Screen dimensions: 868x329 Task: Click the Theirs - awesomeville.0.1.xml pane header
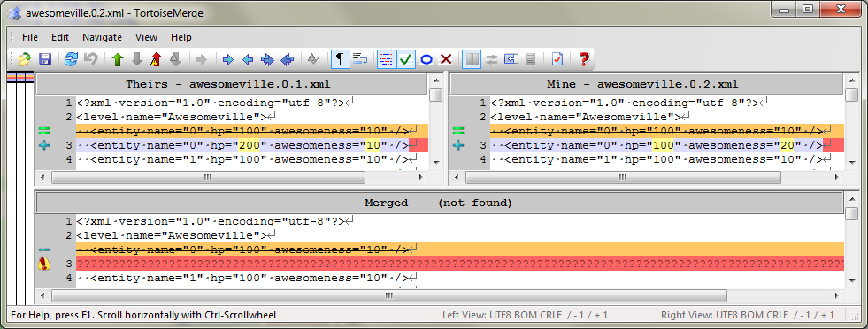coord(232,85)
